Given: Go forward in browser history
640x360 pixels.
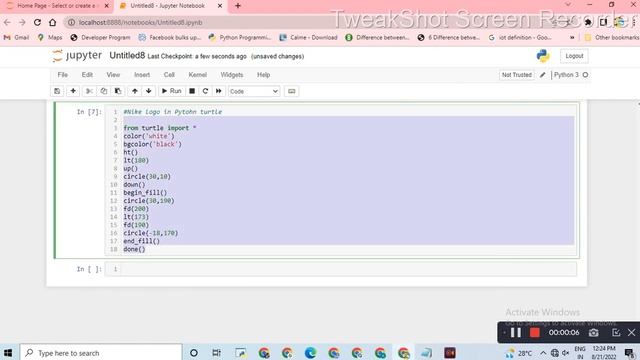Looking at the screenshot, I should [22, 22].
